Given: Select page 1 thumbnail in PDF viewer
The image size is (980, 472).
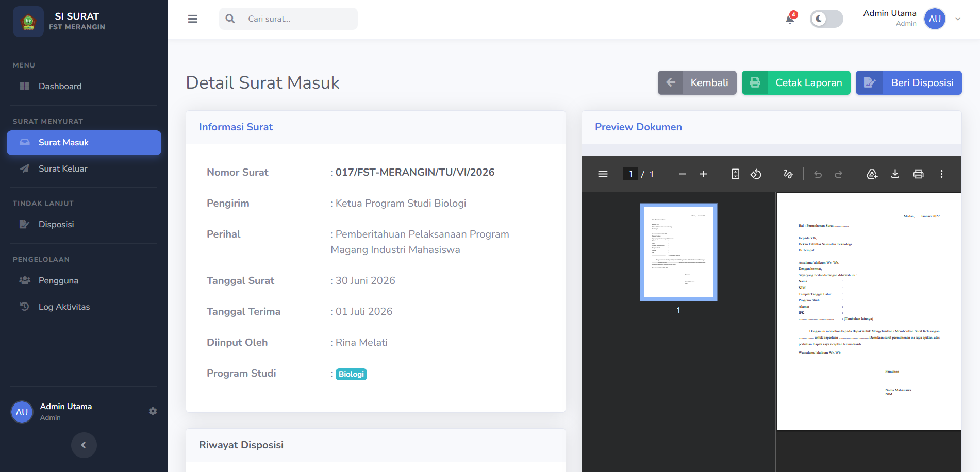Looking at the screenshot, I should [x=678, y=252].
